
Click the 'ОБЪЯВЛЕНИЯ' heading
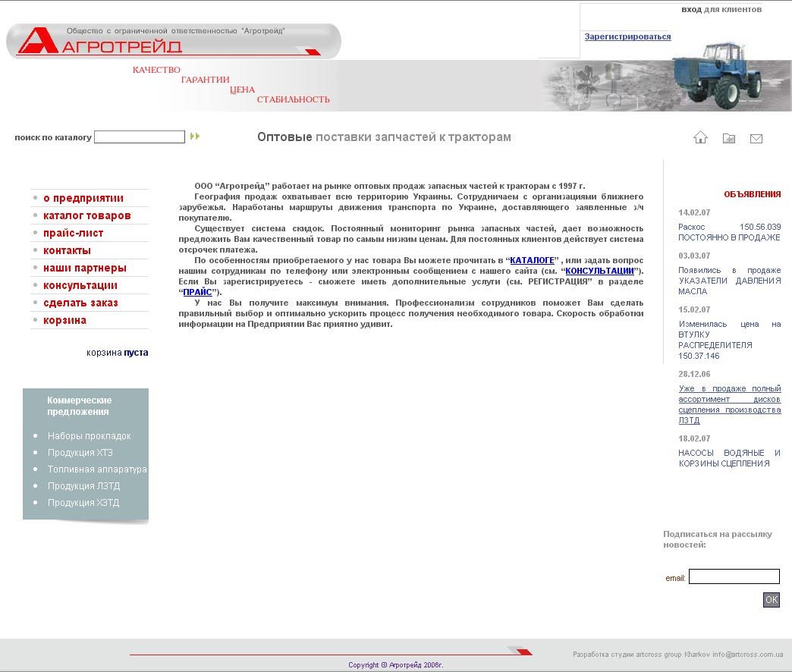pos(752,194)
